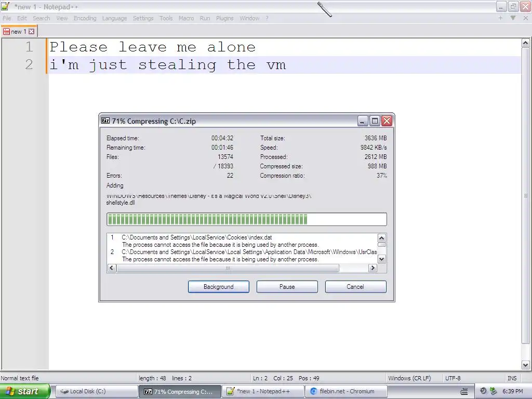This screenshot has height=399, width=532.
Task: Click line 2 'i'm just stealing the vm'
Action: coord(168,65)
